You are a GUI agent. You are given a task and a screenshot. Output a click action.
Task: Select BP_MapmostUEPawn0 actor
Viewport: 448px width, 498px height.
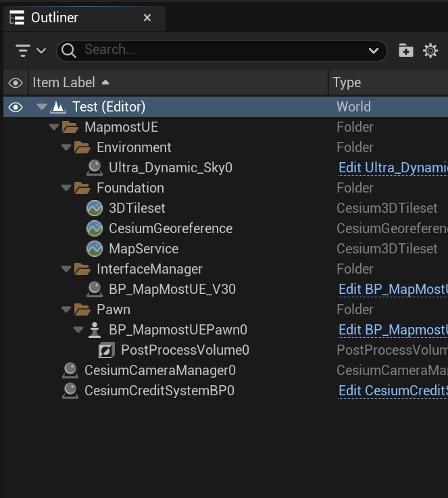(x=178, y=330)
